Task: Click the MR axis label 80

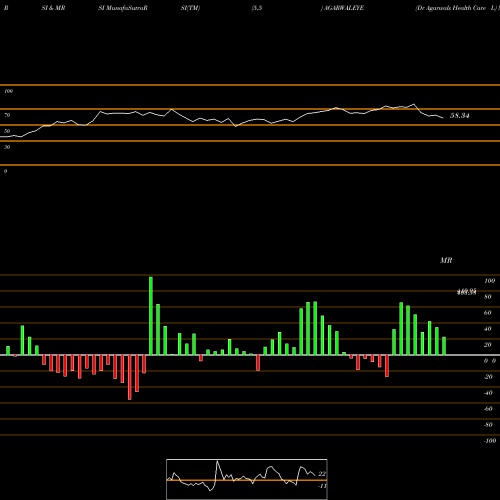Action: point(488,297)
